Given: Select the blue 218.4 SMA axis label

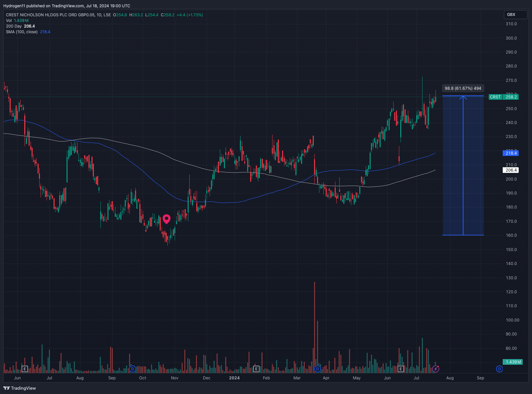Looking at the screenshot, I should coord(511,153).
